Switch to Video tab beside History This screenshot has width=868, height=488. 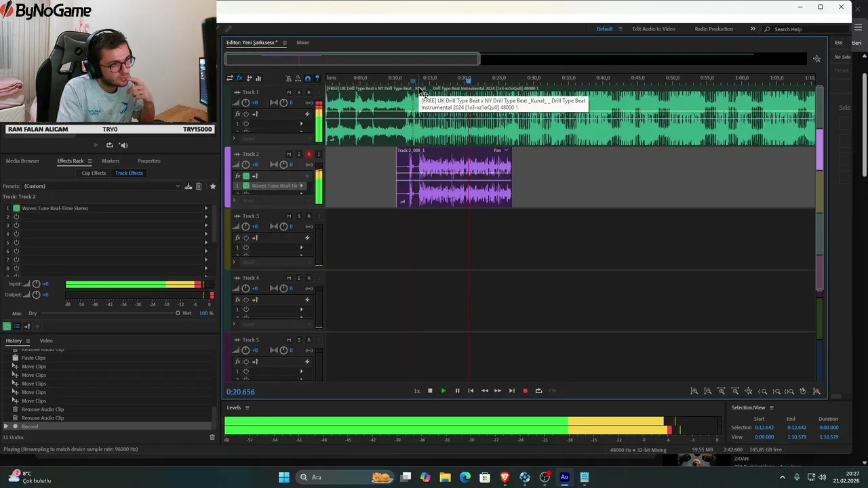(46, 341)
